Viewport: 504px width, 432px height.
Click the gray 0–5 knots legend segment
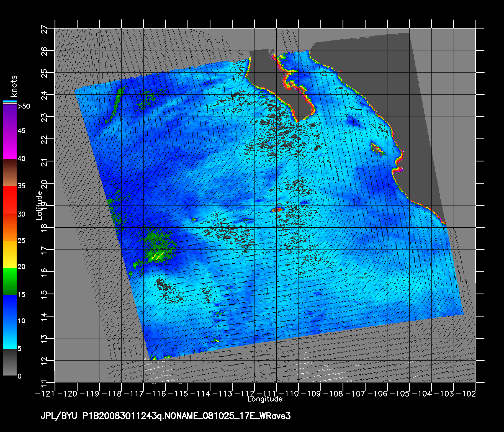pos(9,362)
